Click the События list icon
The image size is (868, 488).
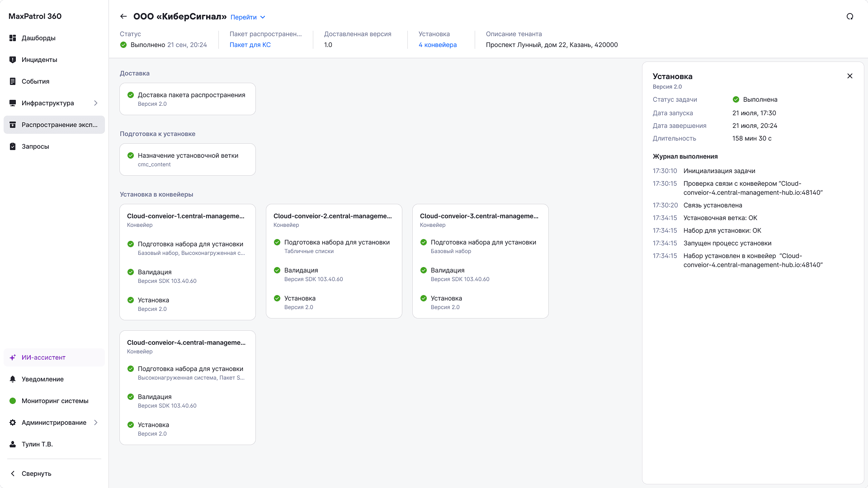coord(13,81)
